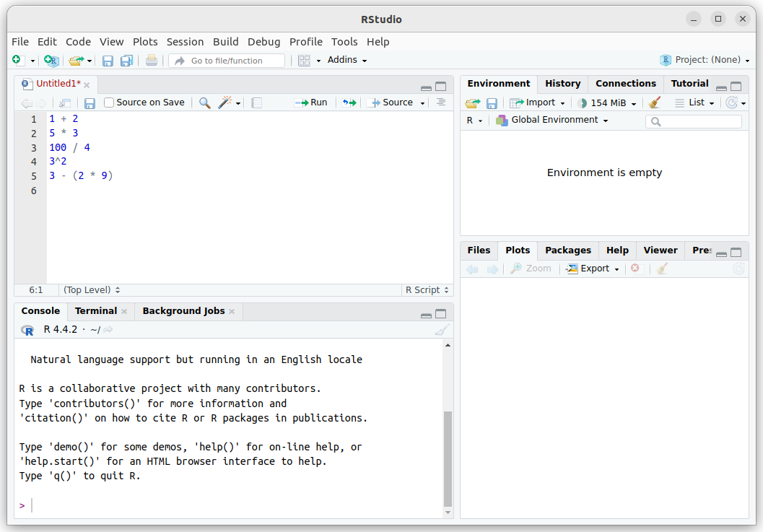Save workspace in Environment pane
Screen dimensions: 763x532
[492, 103]
